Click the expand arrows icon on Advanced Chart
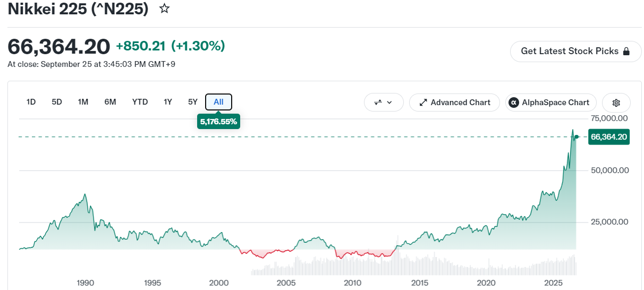This screenshot has height=290, width=644. point(423,103)
